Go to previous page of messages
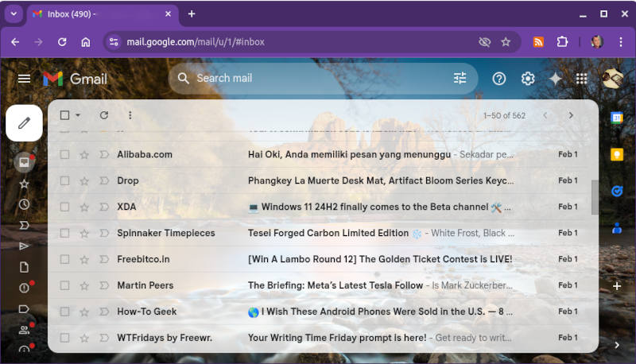 click(545, 115)
